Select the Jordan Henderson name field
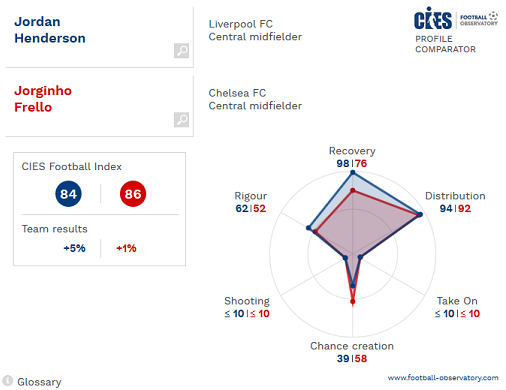 (99, 37)
